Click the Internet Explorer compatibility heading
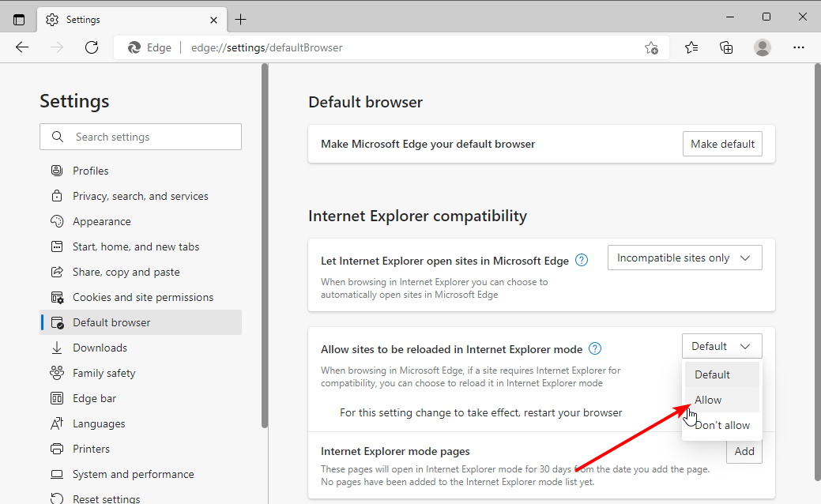821x504 pixels. tap(417, 216)
